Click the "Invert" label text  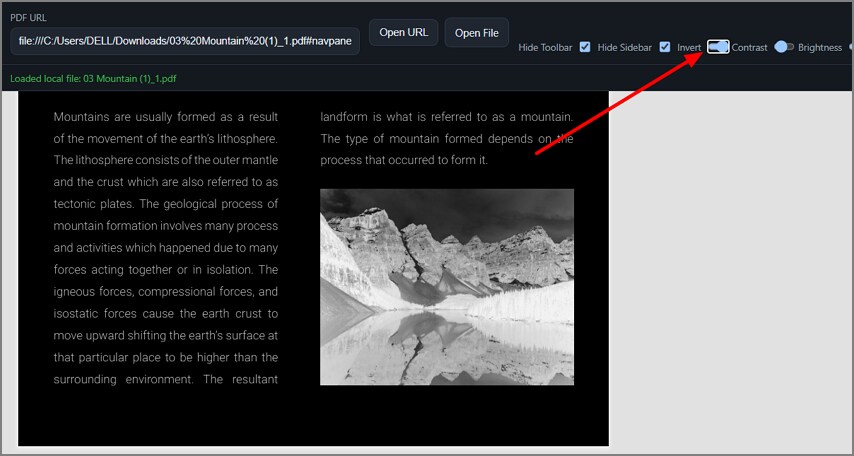(x=689, y=47)
